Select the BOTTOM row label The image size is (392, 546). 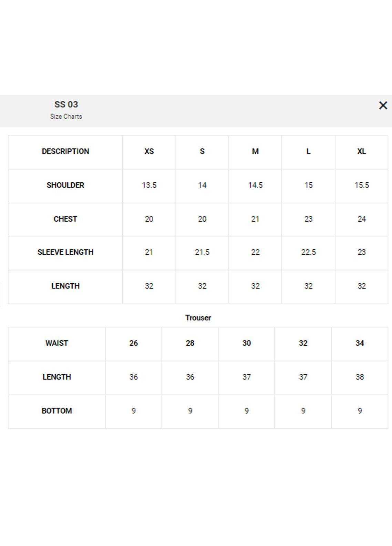click(57, 411)
